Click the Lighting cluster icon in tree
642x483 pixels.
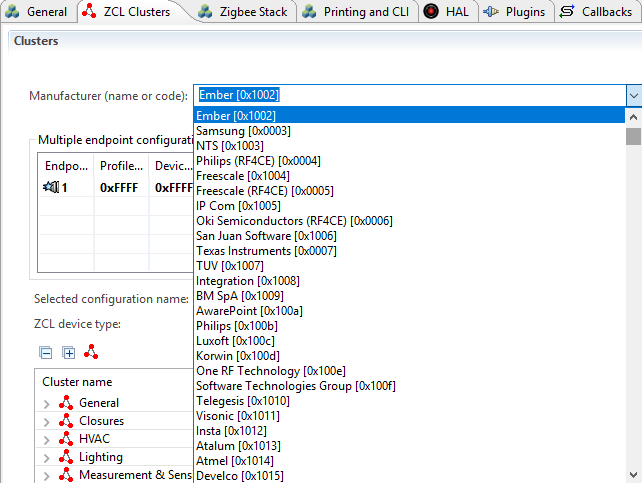[x=66, y=456]
